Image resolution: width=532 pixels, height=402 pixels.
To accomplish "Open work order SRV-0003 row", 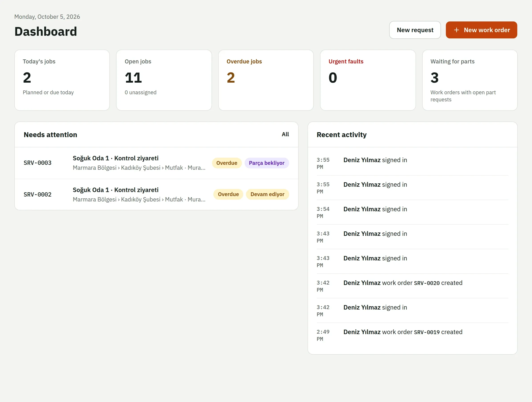I will pyautogui.click(x=156, y=163).
